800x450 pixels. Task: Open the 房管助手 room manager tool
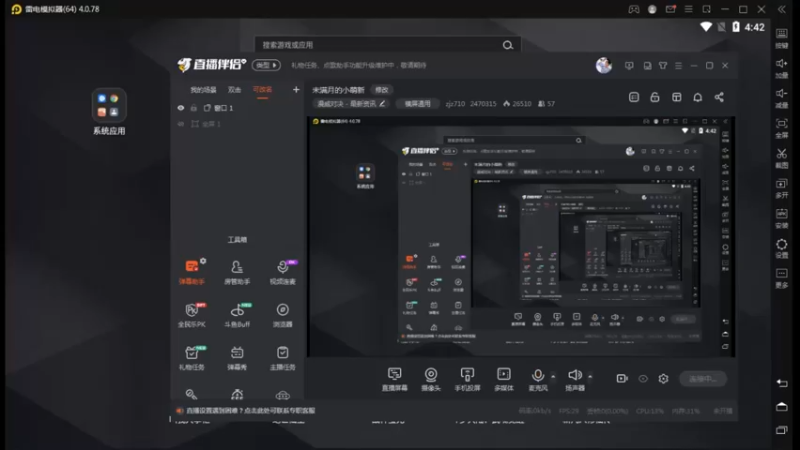coord(237,272)
